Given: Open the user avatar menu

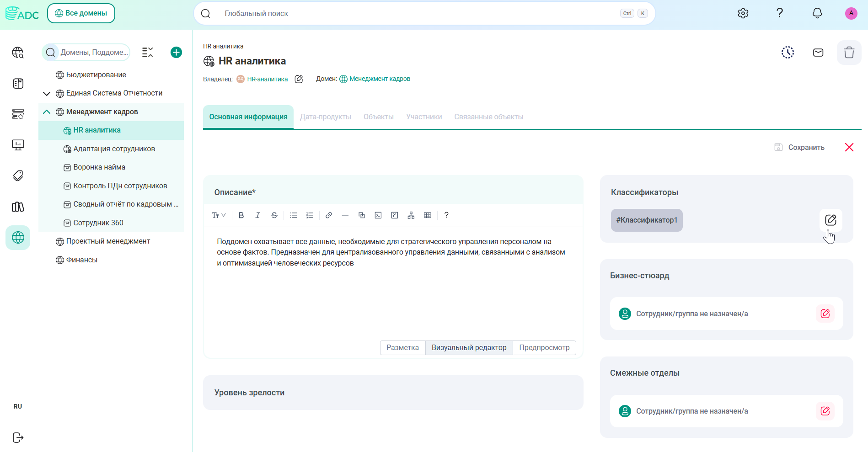Looking at the screenshot, I should [x=851, y=13].
